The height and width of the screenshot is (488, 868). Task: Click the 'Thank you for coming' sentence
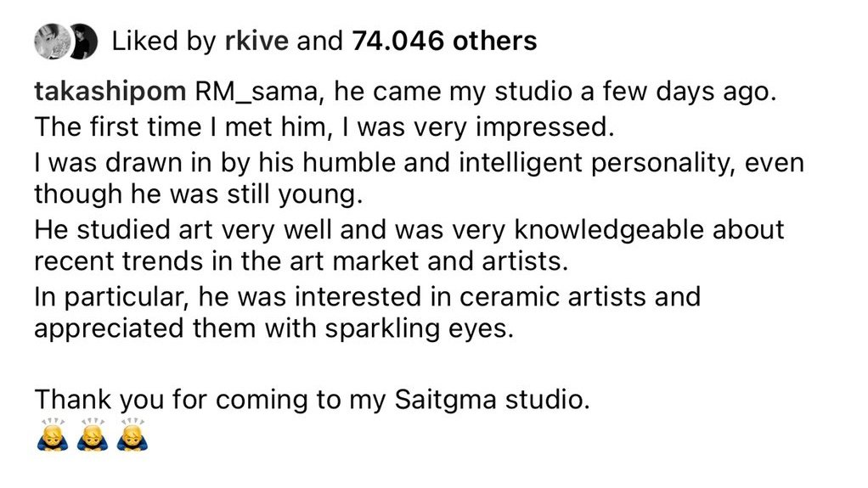[312, 400]
